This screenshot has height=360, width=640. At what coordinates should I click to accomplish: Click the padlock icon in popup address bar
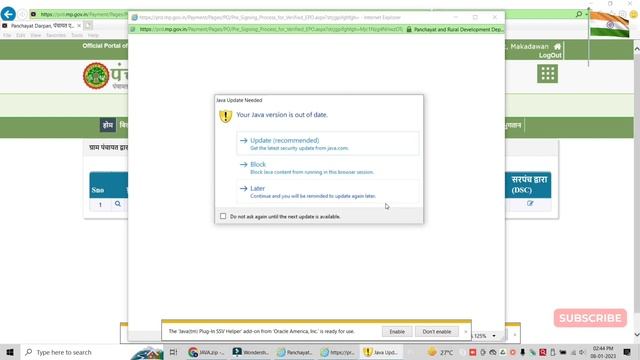pos(409,29)
